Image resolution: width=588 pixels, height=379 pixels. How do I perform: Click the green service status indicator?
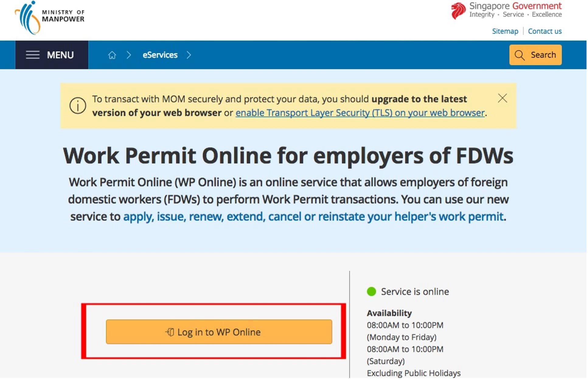(x=371, y=292)
